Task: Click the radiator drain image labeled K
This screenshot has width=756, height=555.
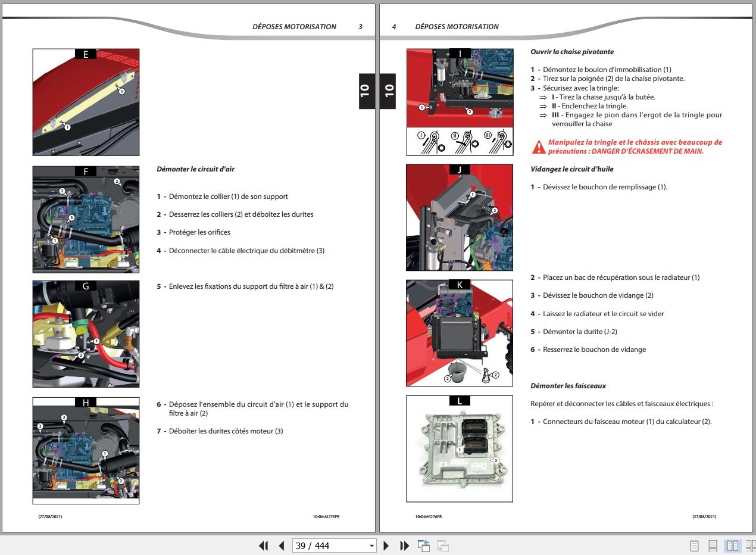Action: [x=459, y=333]
